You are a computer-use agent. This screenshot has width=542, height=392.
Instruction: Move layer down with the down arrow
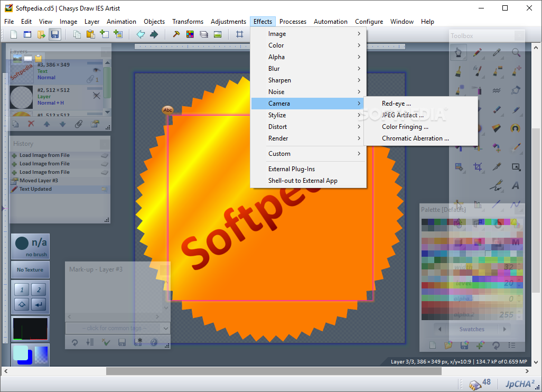click(62, 124)
